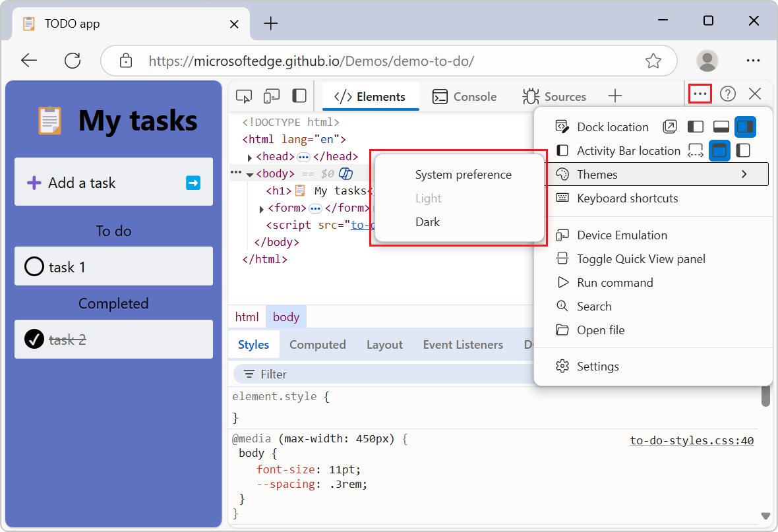The image size is (778, 532).
Task: Close the TODO app tab
Action: click(x=234, y=24)
